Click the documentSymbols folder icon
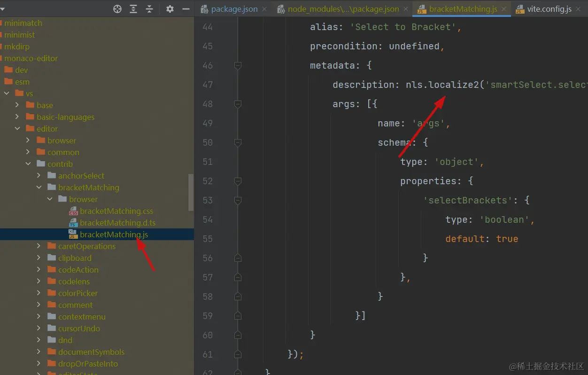This screenshot has height=375, width=588. tap(52, 352)
